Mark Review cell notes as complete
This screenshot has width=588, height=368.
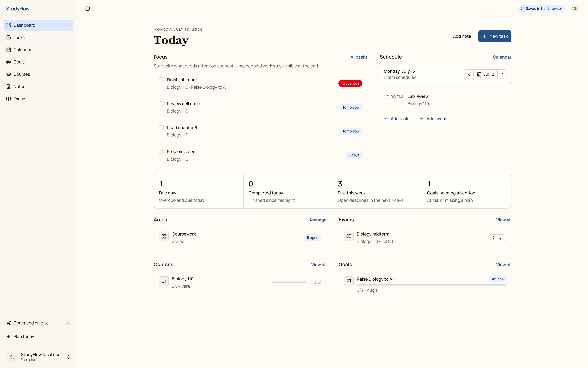[x=161, y=104]
